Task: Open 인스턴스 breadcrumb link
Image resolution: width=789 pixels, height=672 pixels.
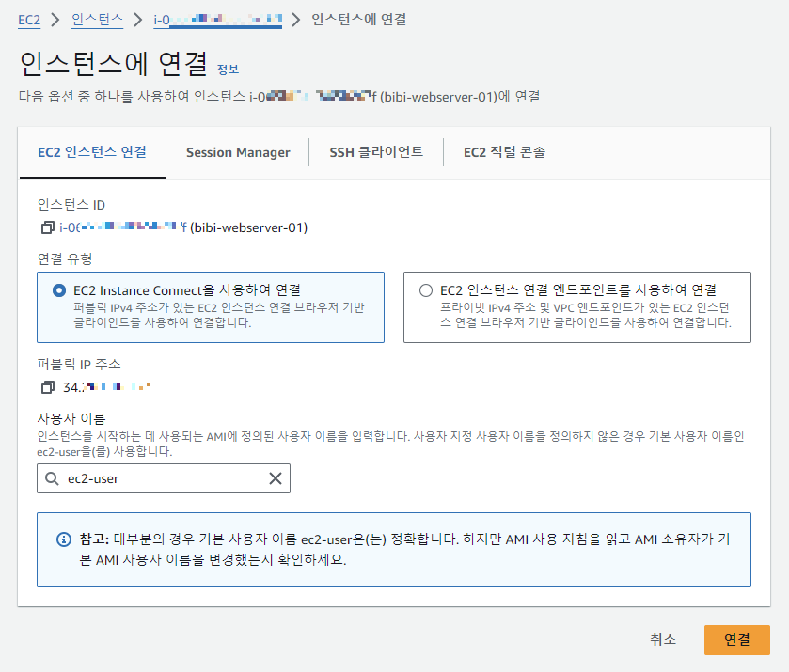Action: point(97,20)
